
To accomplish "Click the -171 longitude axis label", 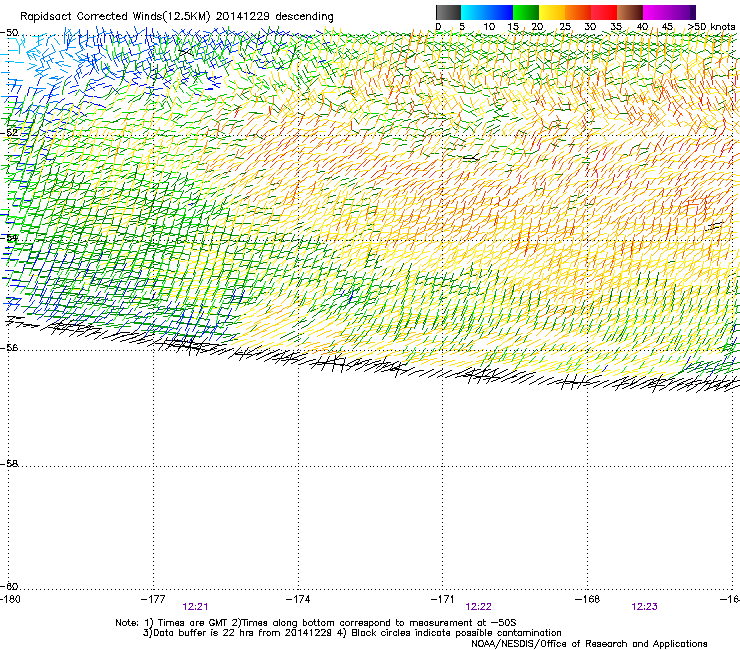I will coord(443,599).
